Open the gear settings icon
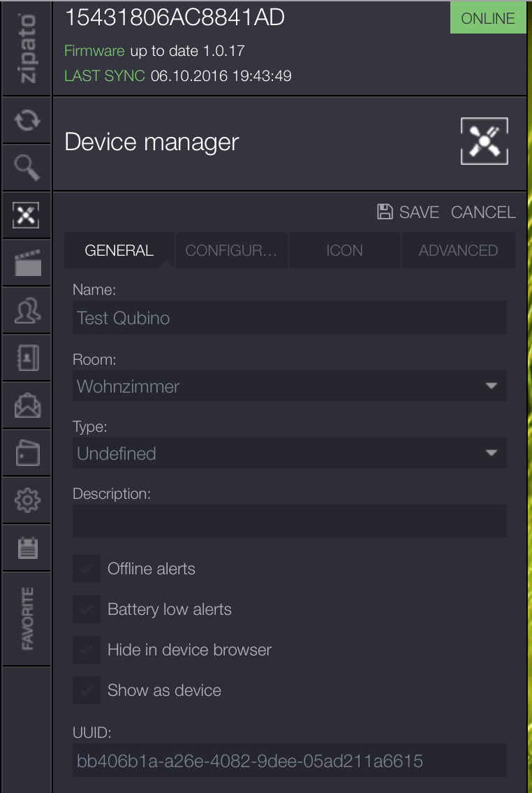 pyautogui.click(x=27, y=500)
